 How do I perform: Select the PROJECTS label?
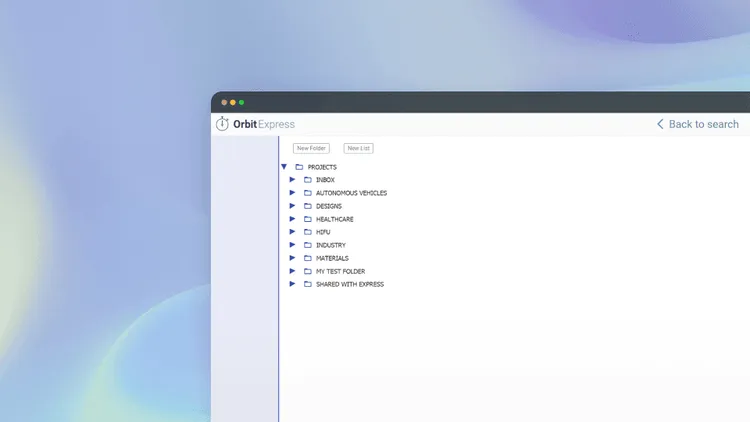click(322, 167)
